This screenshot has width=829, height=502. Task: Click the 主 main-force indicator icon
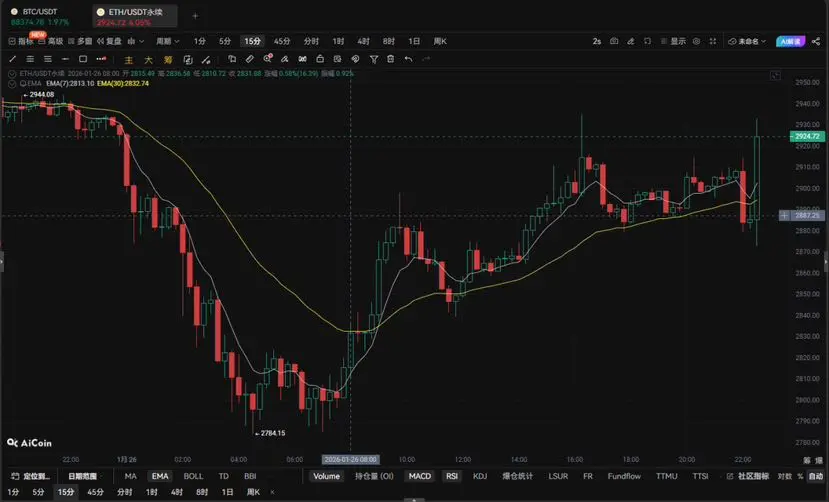(128, 60)
